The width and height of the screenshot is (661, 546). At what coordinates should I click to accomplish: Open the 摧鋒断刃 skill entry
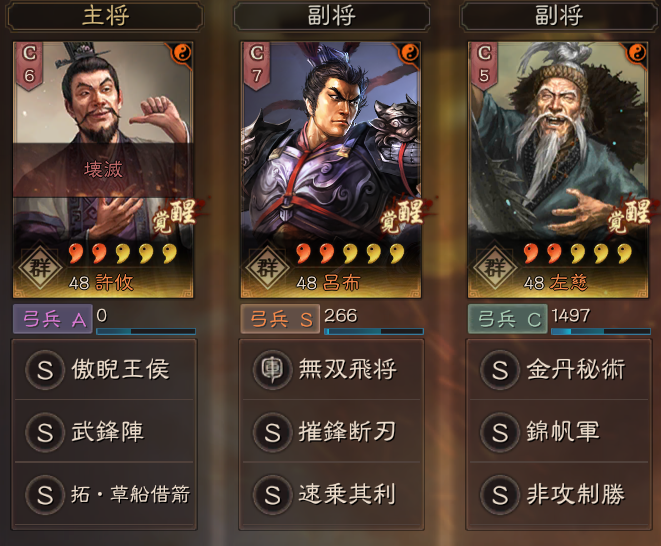tap(332, 431)
